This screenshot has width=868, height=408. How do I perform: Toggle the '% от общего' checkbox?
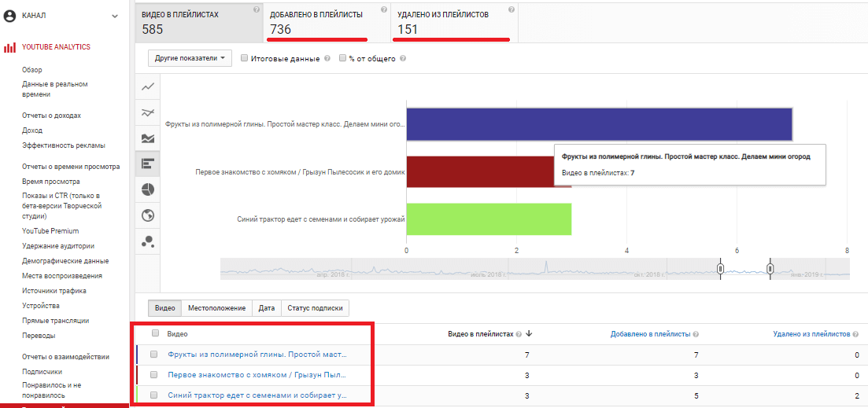[x=342, y=58]
